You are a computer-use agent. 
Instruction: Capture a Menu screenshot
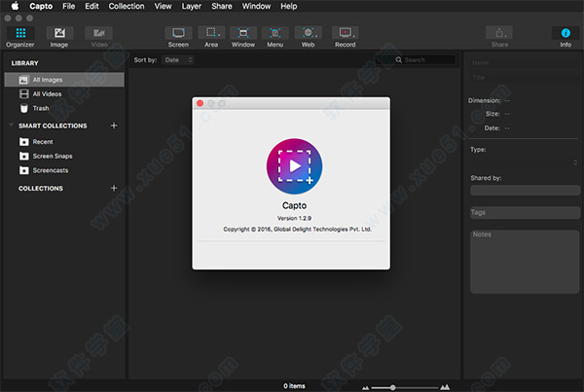pos(275,37)
